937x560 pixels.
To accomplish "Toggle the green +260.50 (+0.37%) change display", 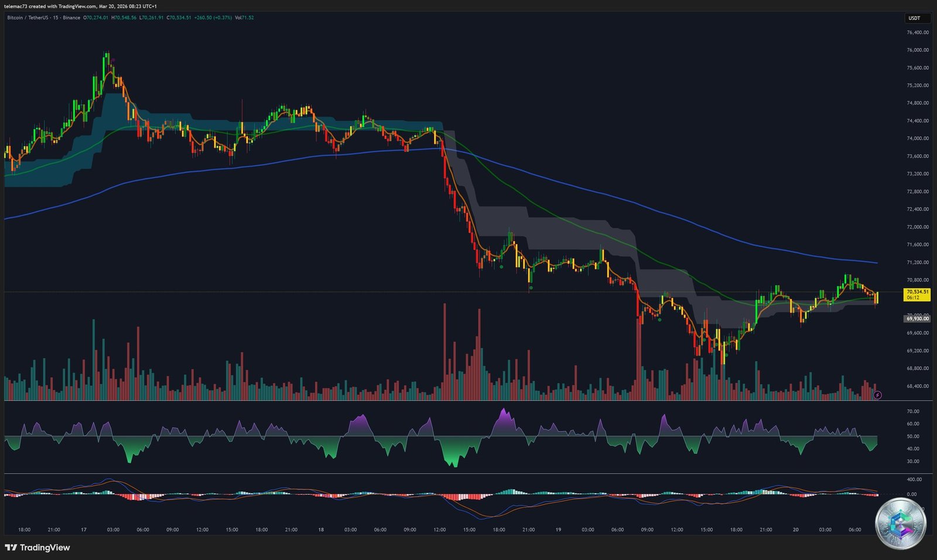I will point(213,18).
